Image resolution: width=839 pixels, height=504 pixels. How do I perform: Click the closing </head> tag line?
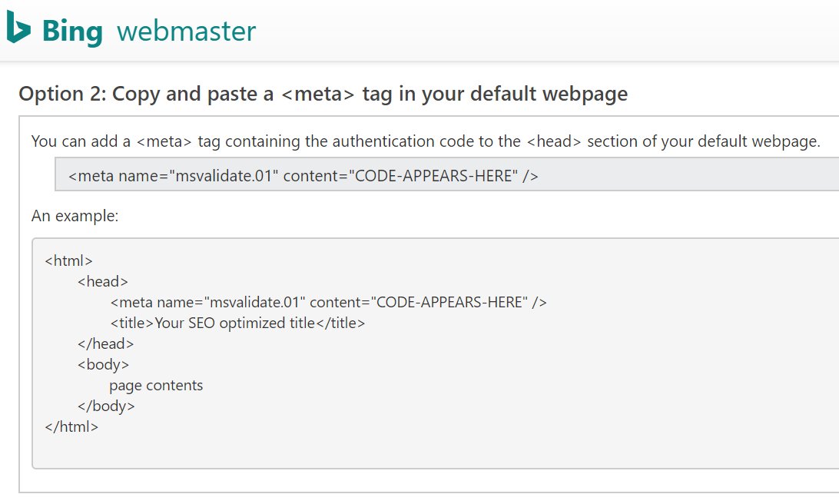[106, 343]
